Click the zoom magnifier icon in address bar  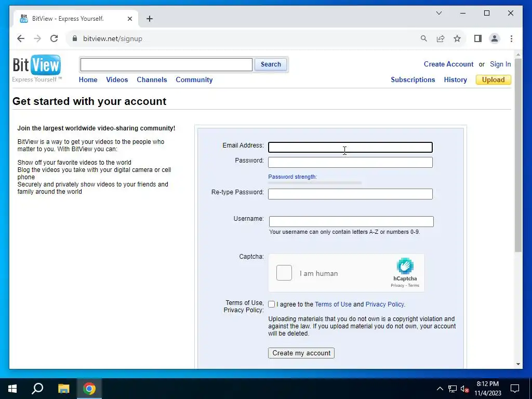click(x=424, y=38)
